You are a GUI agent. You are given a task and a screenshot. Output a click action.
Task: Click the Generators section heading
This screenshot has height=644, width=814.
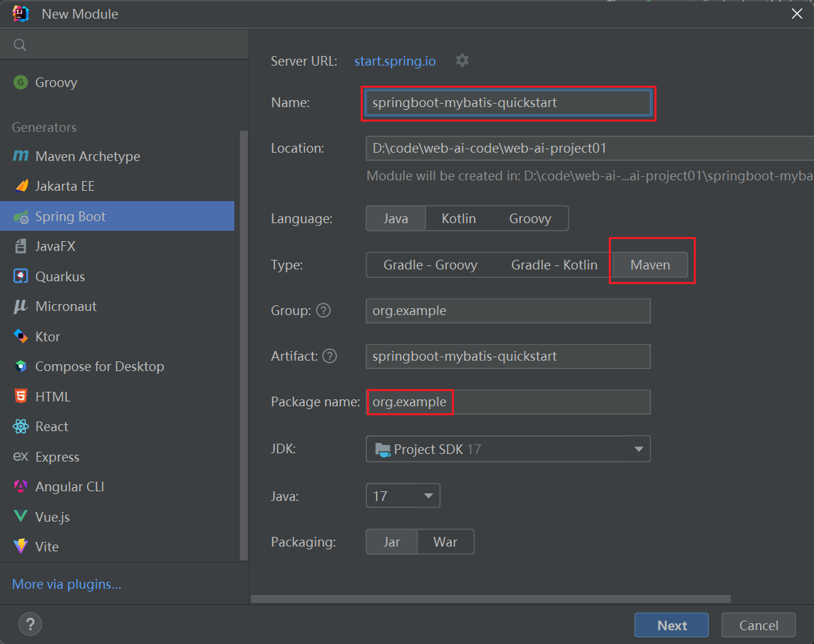(x=44, y=127)
